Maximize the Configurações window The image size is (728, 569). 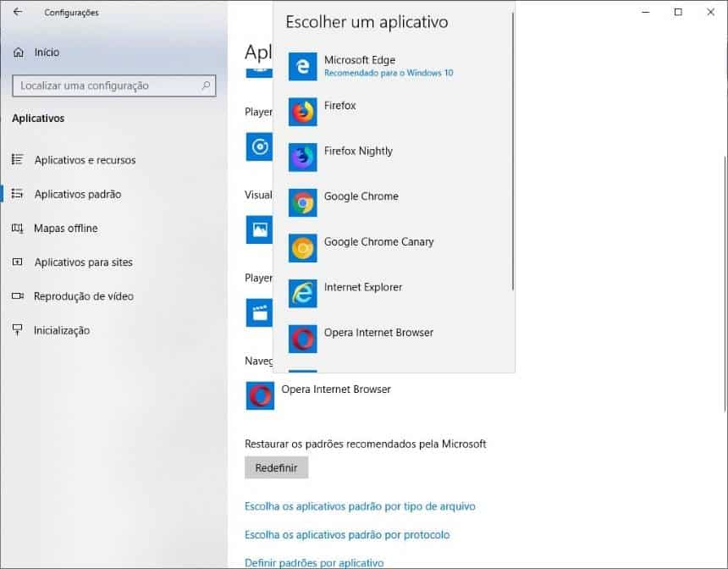click(678, 12)
